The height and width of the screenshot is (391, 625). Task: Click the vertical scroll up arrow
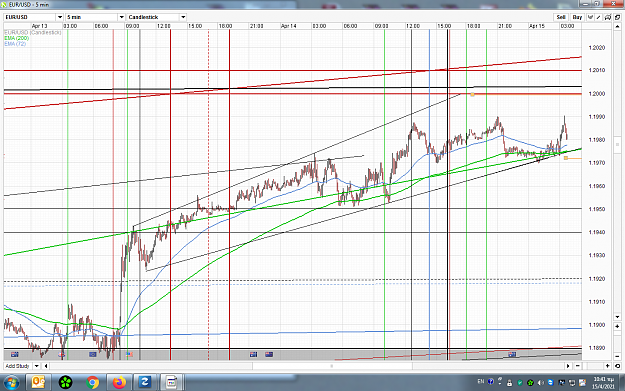tap(617, 26)
